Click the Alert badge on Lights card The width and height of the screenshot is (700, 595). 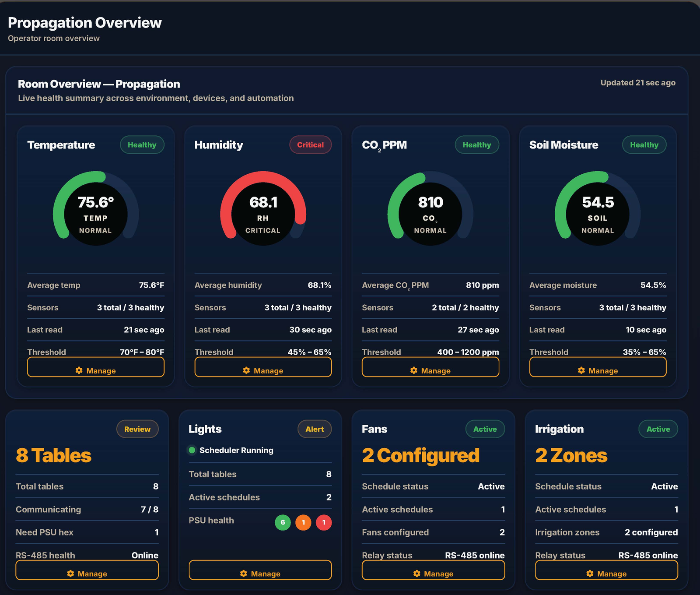(x=315, y=429)
